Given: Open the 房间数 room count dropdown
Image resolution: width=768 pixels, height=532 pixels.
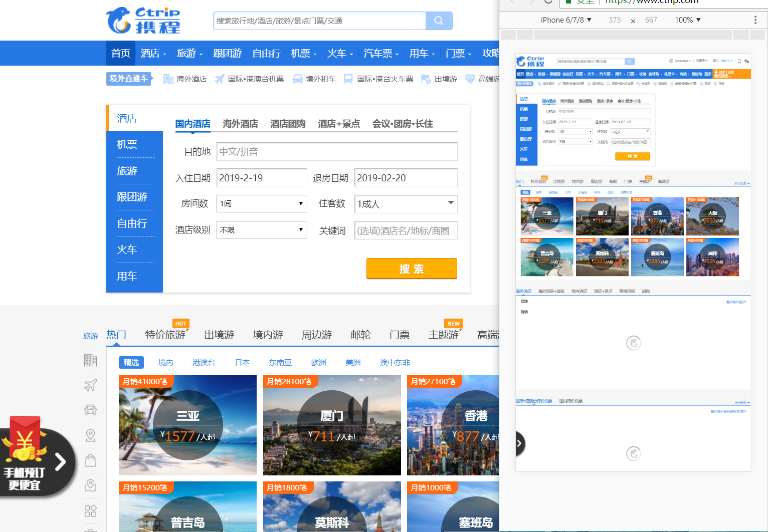Looking at the screenshot, I should coord(262,204).
